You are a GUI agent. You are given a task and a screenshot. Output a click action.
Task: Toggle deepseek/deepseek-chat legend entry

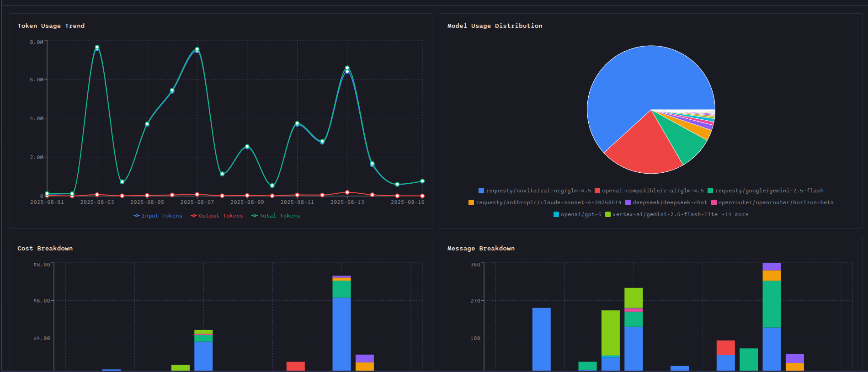[666, 202]
